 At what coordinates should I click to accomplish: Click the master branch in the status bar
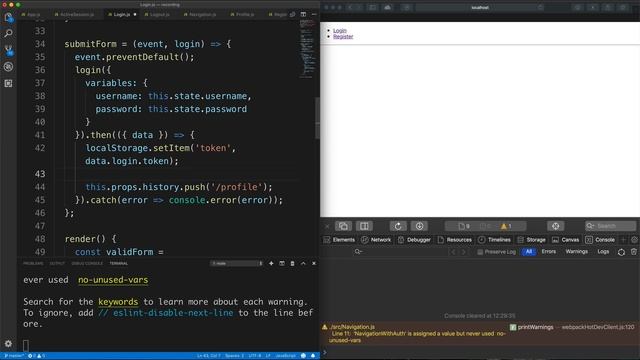tap(13, 356)
